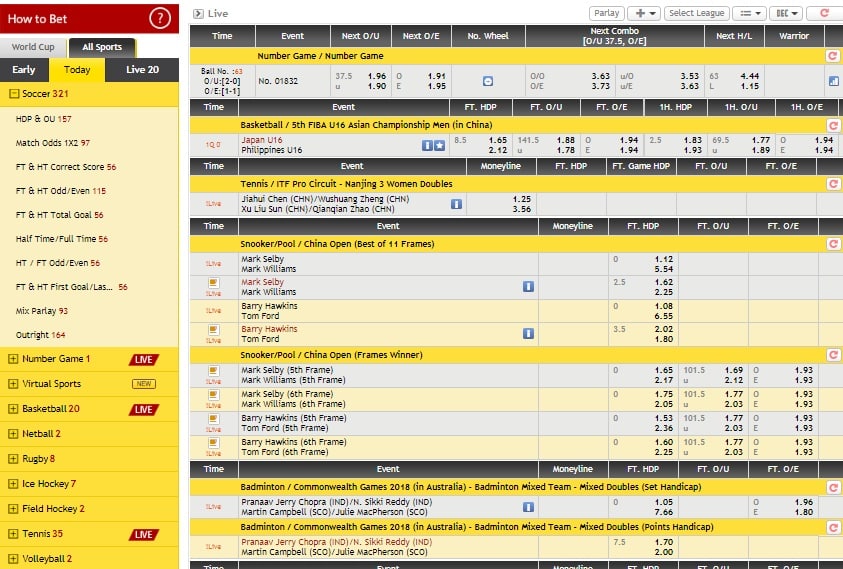The image size is (843, 569).
Task: Open Number Game statistics chart icon
Action: pos(832,81)
